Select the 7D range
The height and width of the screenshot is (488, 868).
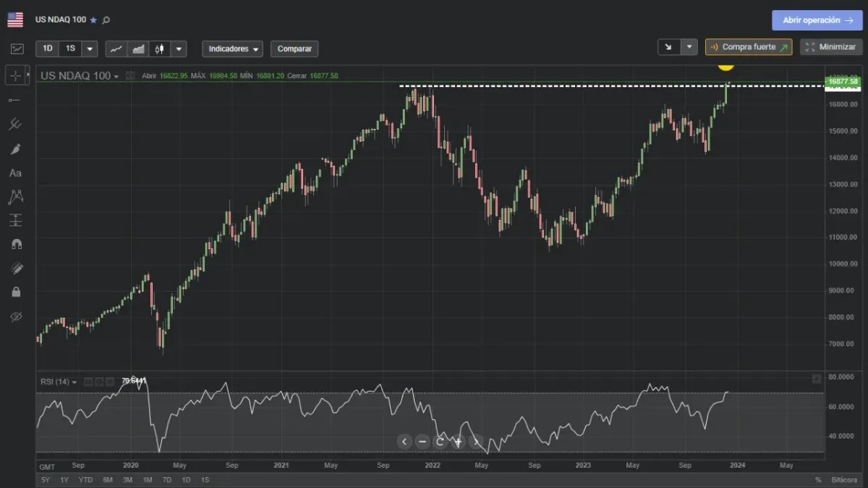(166, 480)
